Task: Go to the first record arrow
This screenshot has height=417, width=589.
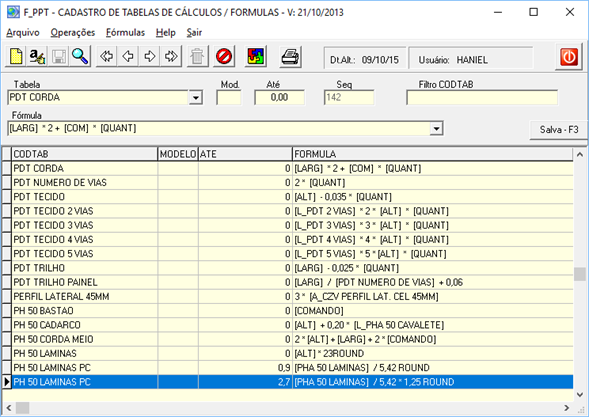Action: (107, 57)
